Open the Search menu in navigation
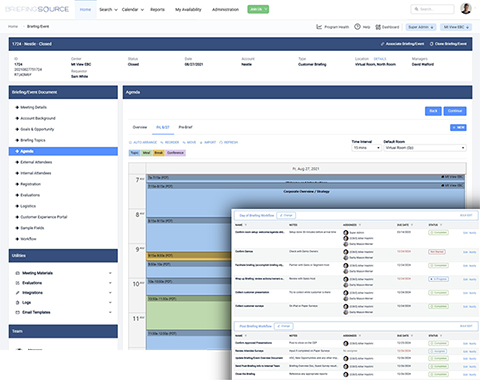Screen dimensions: 480x380 coord(108,10)
